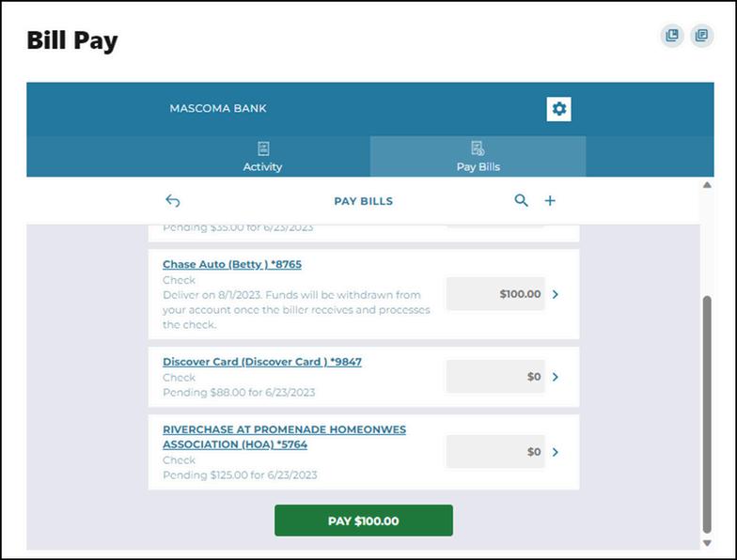737x560 pixels.
Task: Click the Activity tab icon
Action: coord(263,148)
